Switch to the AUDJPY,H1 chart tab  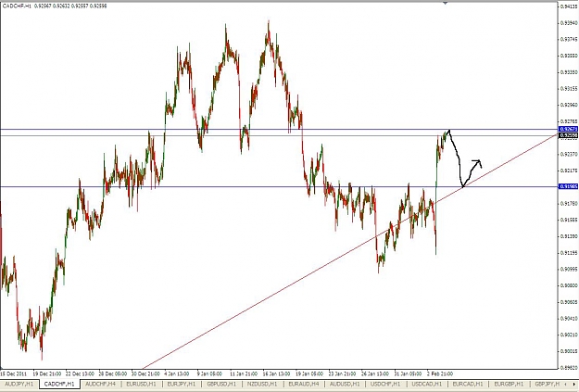pos(19,385)
